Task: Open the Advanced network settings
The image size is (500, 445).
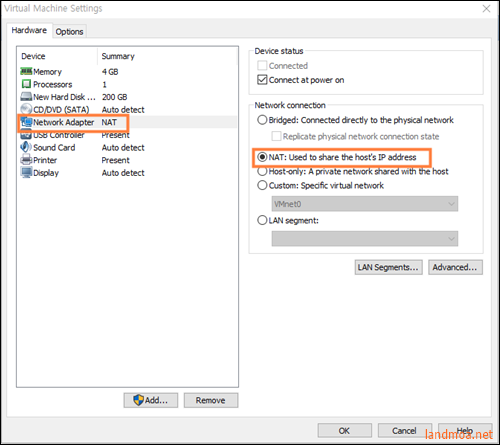Action: (455, 267)
